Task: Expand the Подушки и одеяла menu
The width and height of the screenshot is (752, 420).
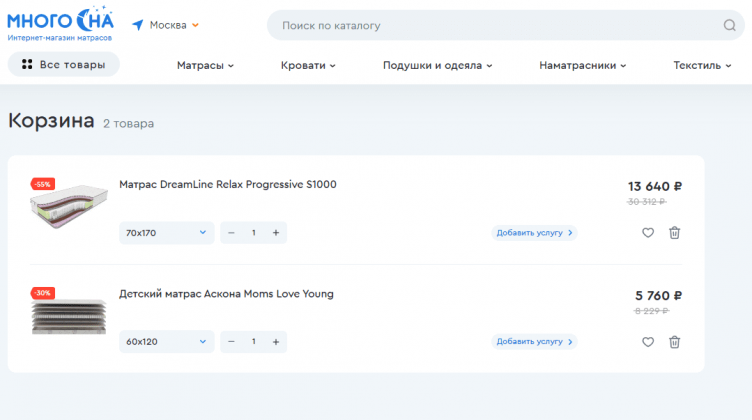Action: (437, 65)
